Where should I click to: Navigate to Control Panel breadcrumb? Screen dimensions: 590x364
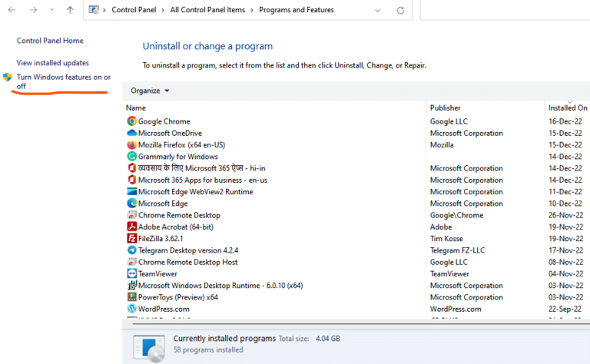(x=134, y=10)
